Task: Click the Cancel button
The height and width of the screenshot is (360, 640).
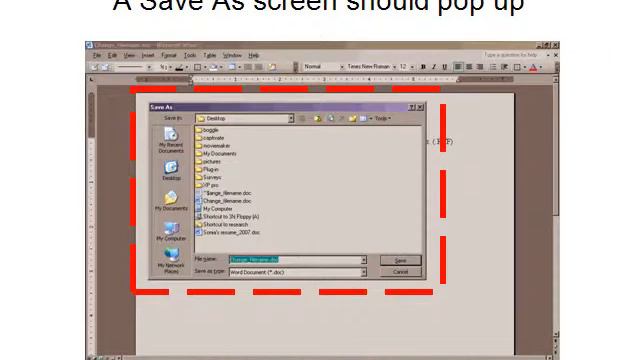Action: click(x=400, y=272)
